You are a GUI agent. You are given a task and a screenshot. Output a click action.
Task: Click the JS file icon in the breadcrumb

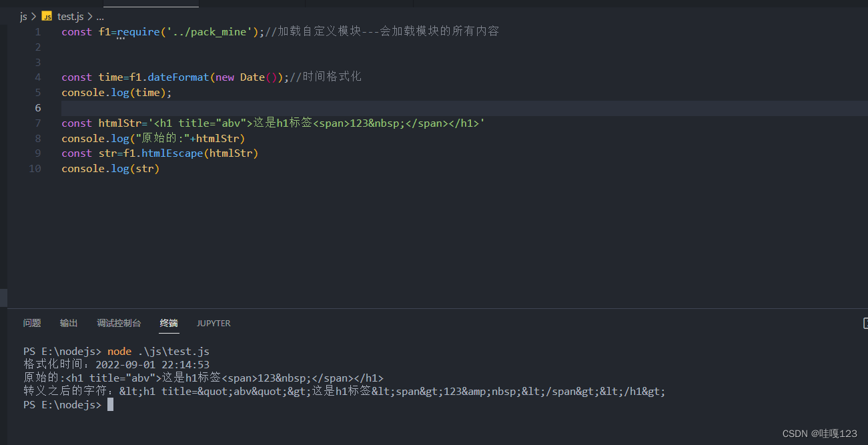tap(46, 17)
